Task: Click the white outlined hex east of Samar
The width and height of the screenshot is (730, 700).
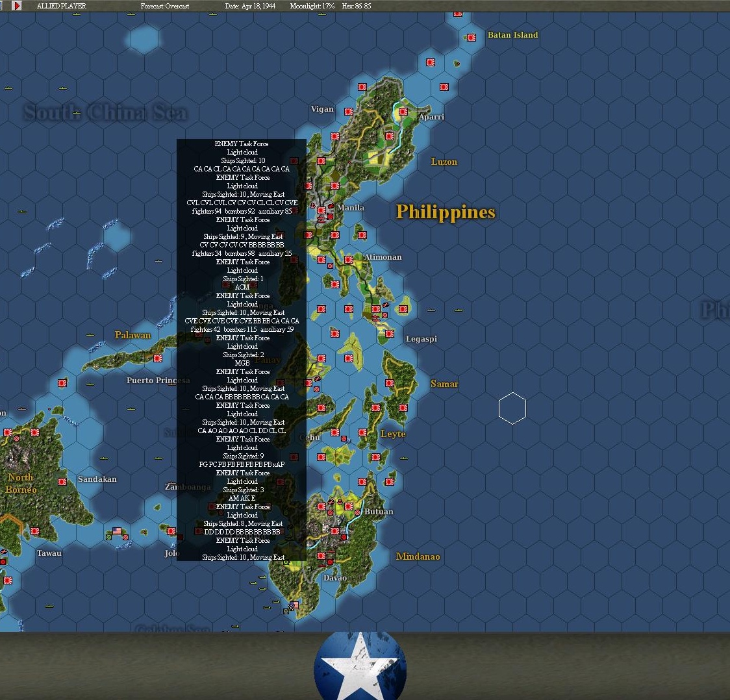Action: (512, 408)
